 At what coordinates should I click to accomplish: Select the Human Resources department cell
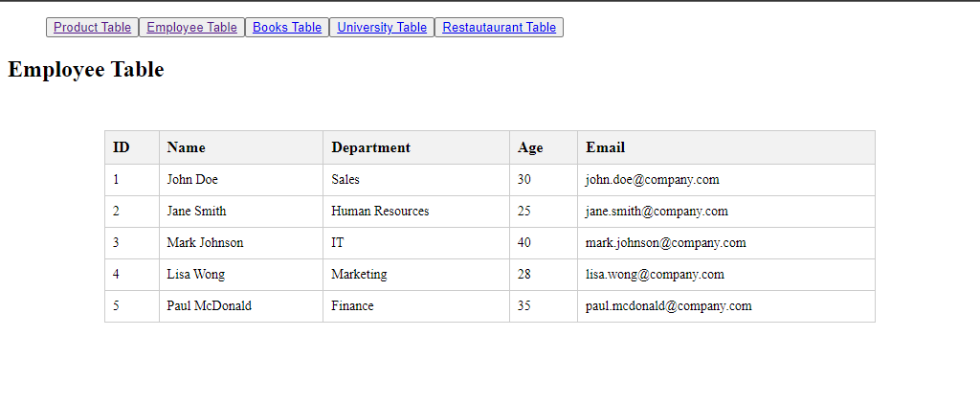coord(416,212)
